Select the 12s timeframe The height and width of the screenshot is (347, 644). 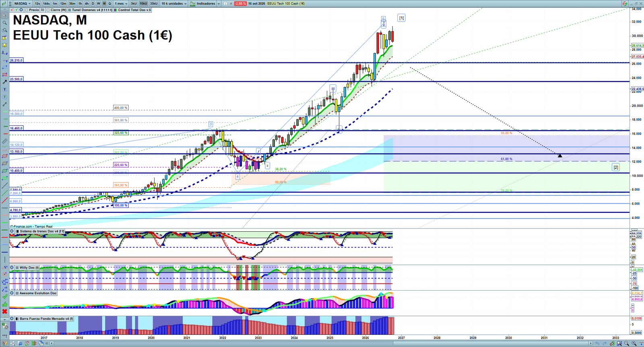coord(37,4)
